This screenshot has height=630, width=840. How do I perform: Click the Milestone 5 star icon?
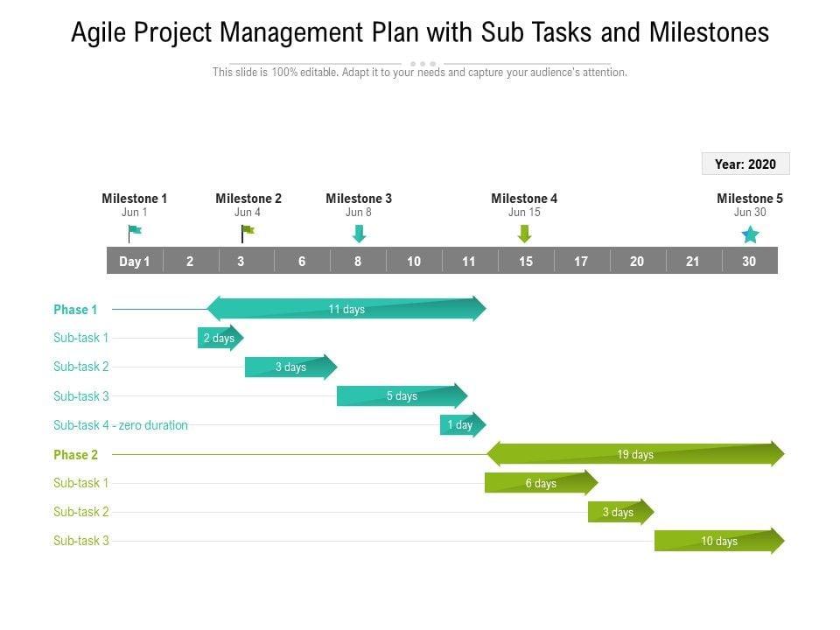tap(750, 234)
